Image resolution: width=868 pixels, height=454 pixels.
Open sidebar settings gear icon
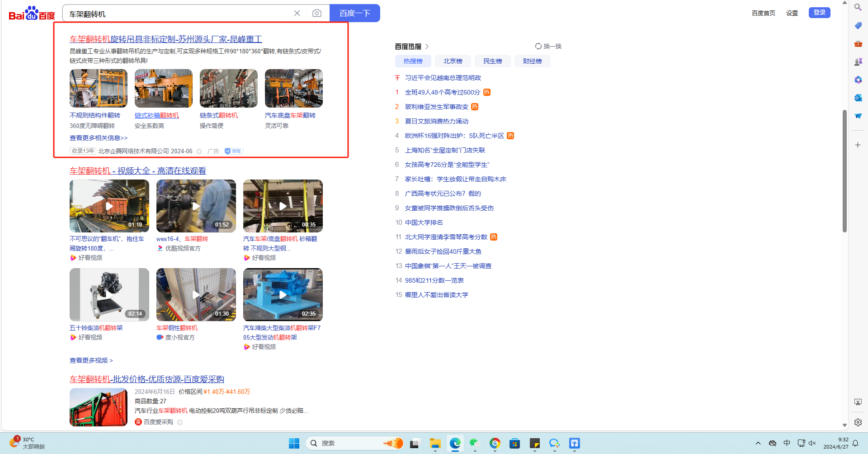click(x=858, y=422)
